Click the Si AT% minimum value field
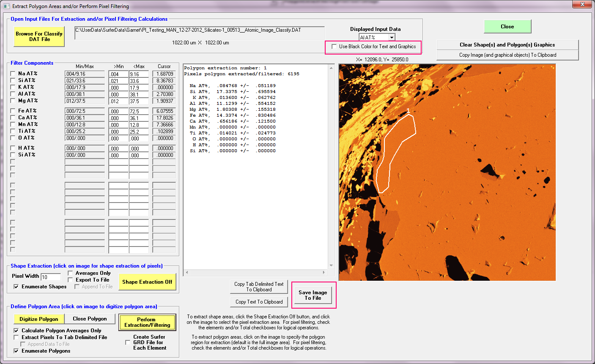 pyautogui.click(x=118, y=81)
